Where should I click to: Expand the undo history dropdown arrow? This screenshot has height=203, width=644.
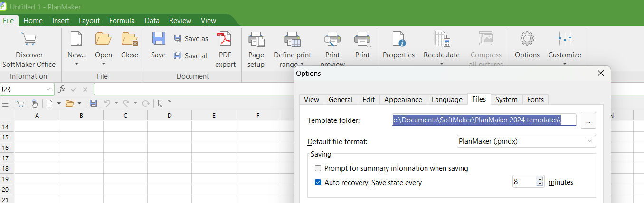click(x=116, y=103)
